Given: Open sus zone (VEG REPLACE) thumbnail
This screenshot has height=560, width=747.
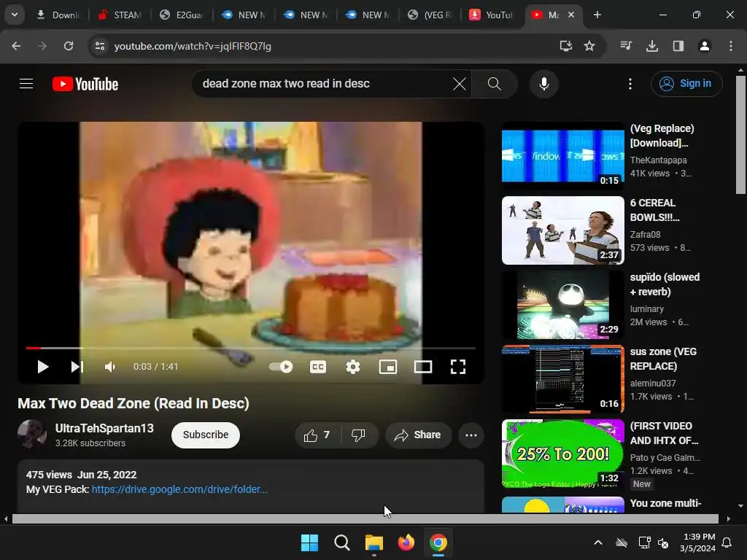Looking at the screenshot, I should pos(562,379).
